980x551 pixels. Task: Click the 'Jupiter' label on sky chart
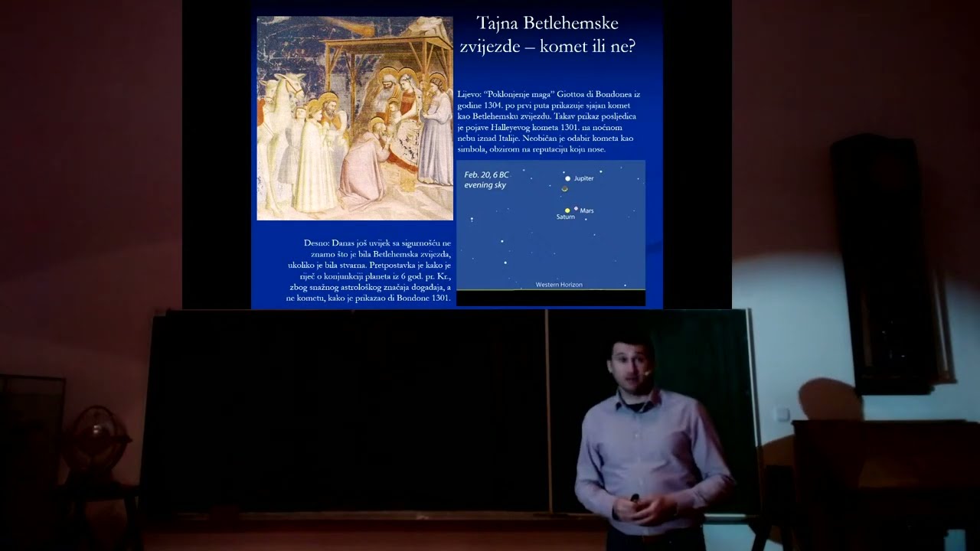(583, 178)
